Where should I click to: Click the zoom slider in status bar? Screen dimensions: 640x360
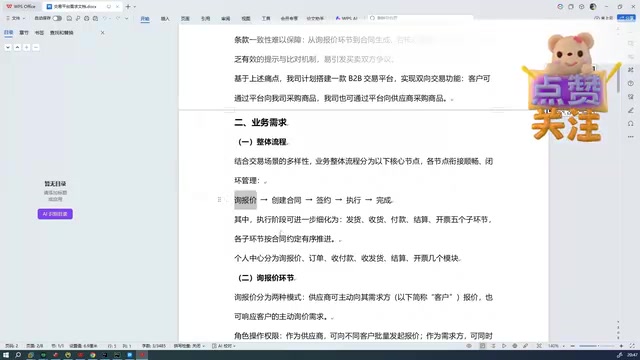coord(596,346)
